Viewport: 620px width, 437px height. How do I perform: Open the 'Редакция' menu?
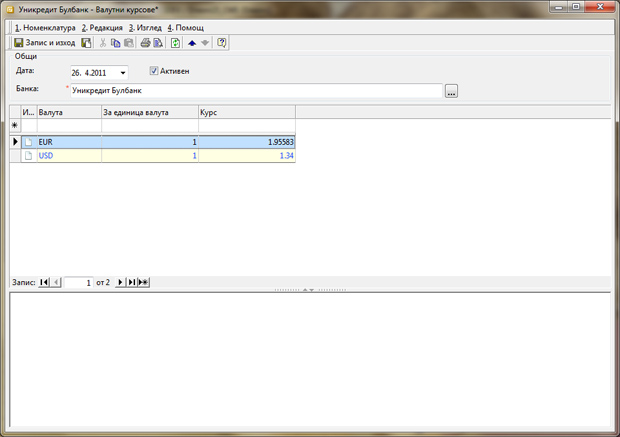click(102, 28)
